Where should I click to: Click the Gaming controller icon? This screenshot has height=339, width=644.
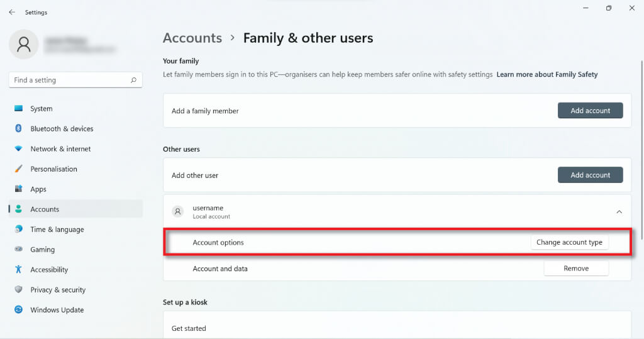click(x=18, y=250)
